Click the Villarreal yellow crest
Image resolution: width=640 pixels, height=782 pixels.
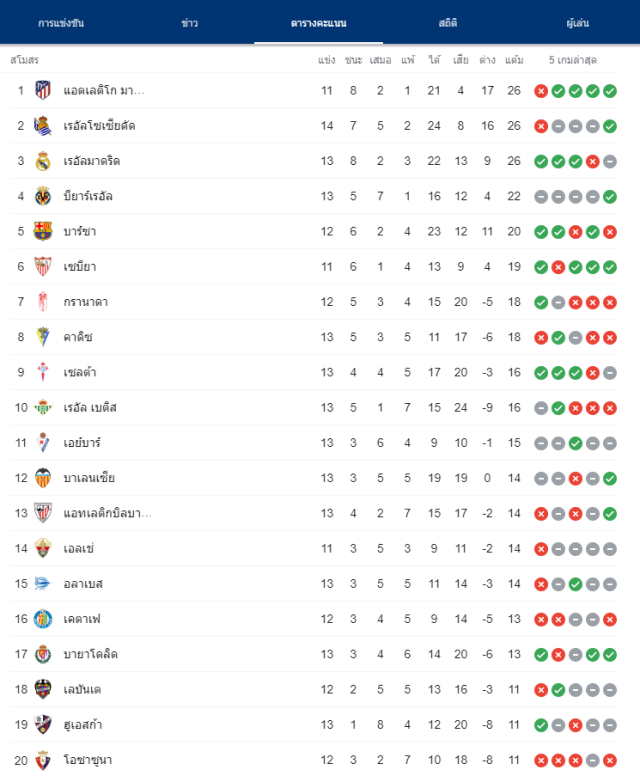[x=43, y=196]
